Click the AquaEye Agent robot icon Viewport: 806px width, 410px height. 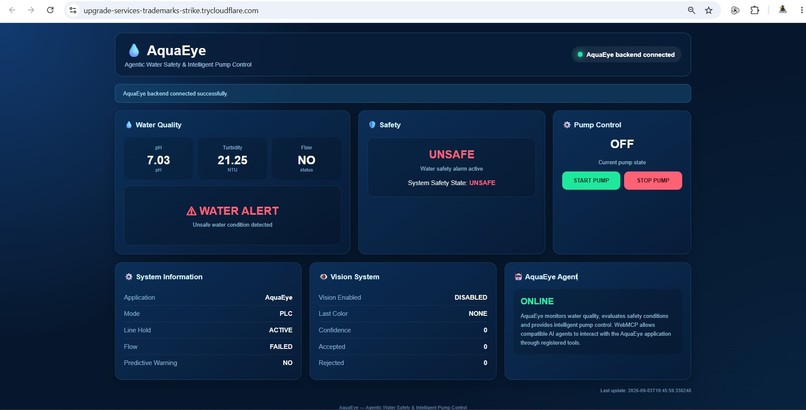point(518,276)
